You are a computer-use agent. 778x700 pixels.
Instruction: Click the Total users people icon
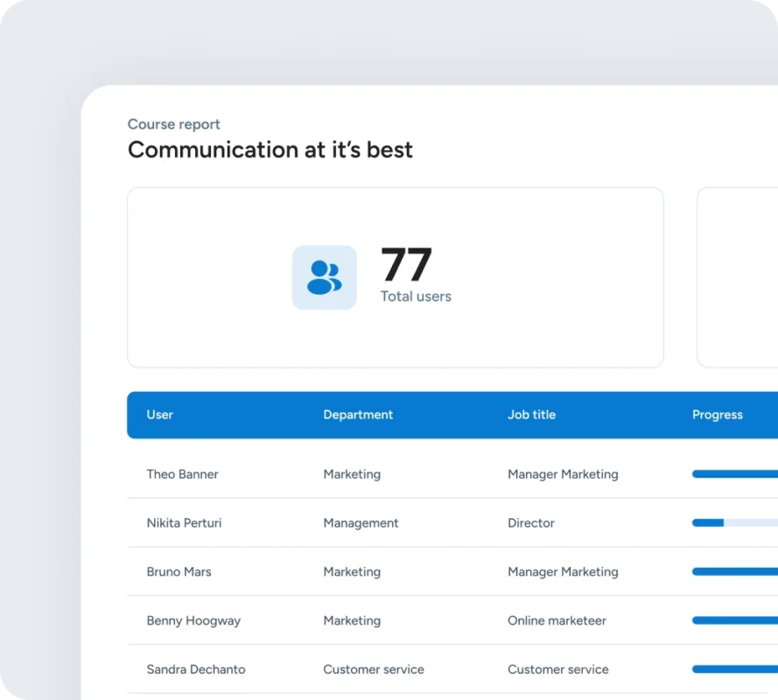coord(324,277)
